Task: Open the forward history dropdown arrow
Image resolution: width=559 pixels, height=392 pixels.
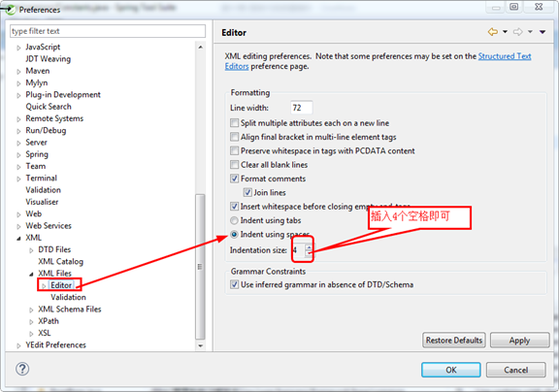Action: tap(530, 32)
